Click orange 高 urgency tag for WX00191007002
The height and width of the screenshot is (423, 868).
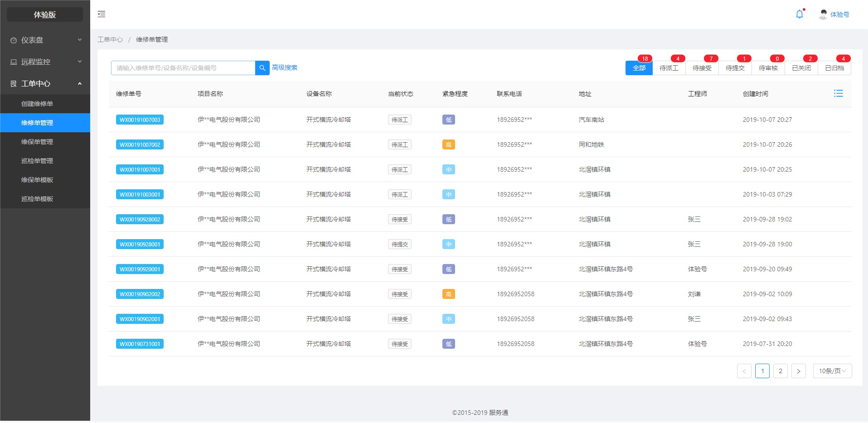[449, 144]
